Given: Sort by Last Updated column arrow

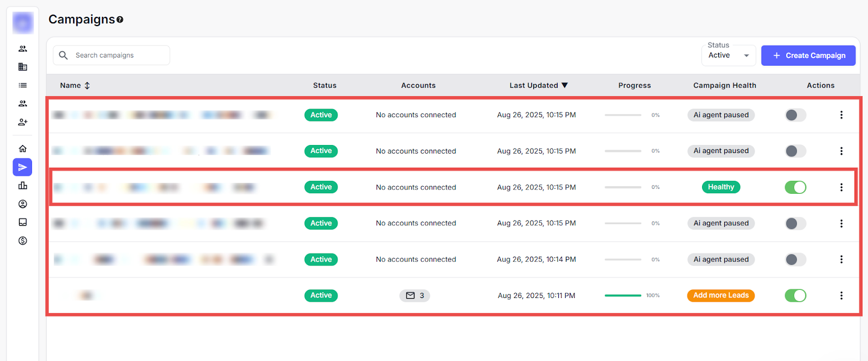Looking at the screenshot, I should tap(565, 85).
